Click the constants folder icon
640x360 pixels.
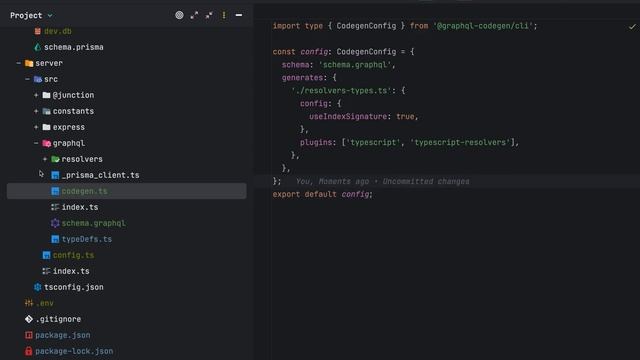tap(47, 111)
